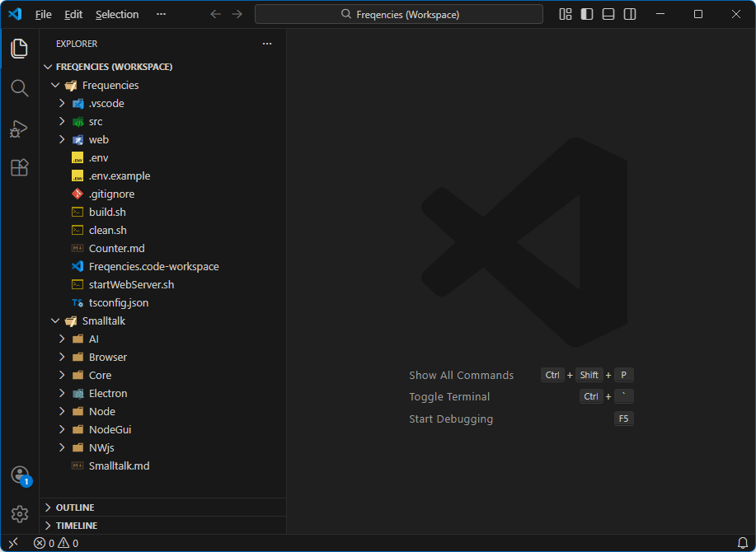Expand the Node folder
Image resolution: width=756 pixels, height=552 pixels.
pyautogui.click(x=62, y=411)
